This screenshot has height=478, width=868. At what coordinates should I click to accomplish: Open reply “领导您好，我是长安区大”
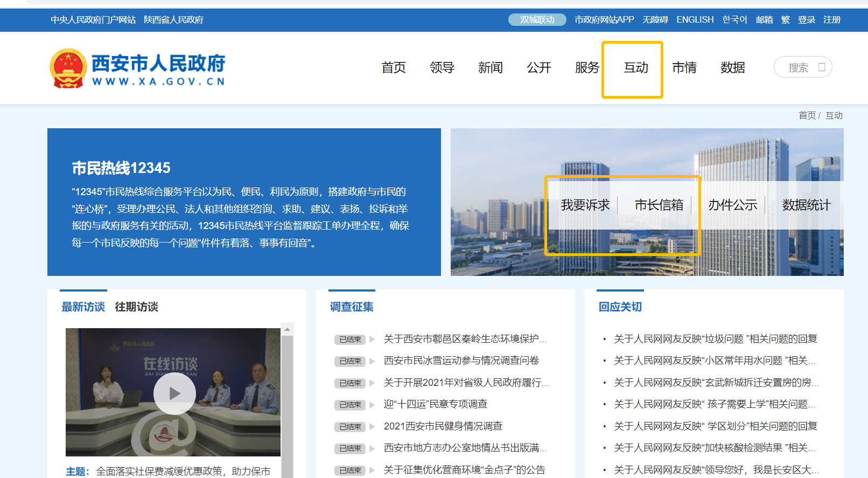tap(717, 470)
